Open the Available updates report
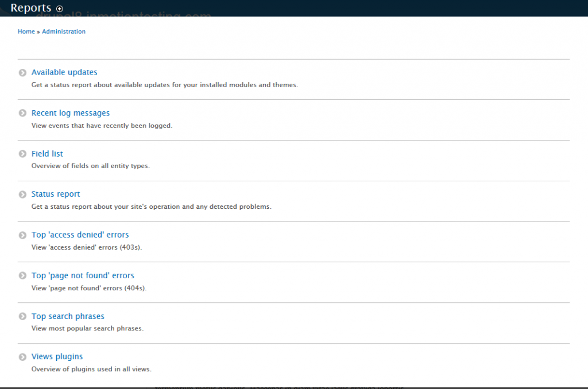 pos(64,72)
